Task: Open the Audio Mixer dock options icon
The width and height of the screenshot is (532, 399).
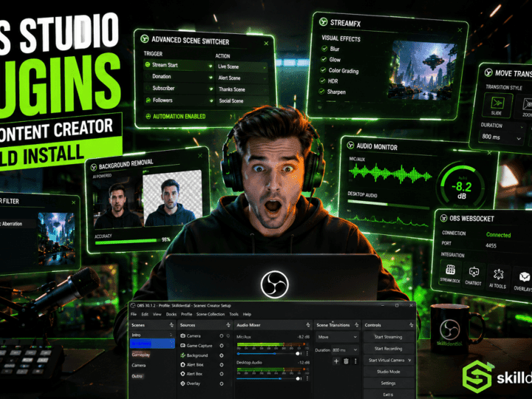Action: pos(307,325)
